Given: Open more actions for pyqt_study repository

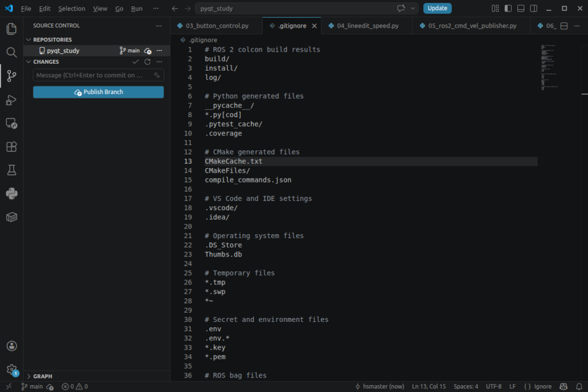Looking at the screenshot, I should [160, 51].
